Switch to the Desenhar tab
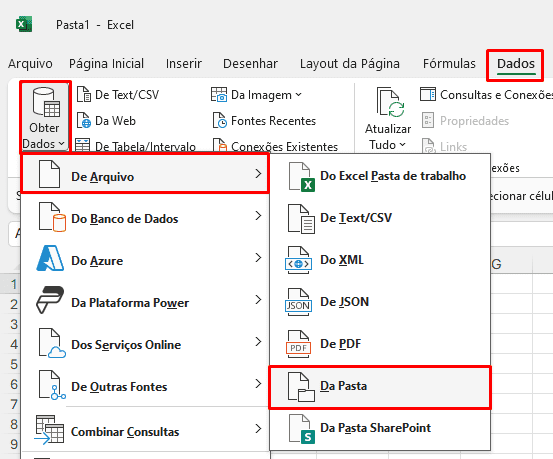The image size is (553, 459). tap(250, 64)
